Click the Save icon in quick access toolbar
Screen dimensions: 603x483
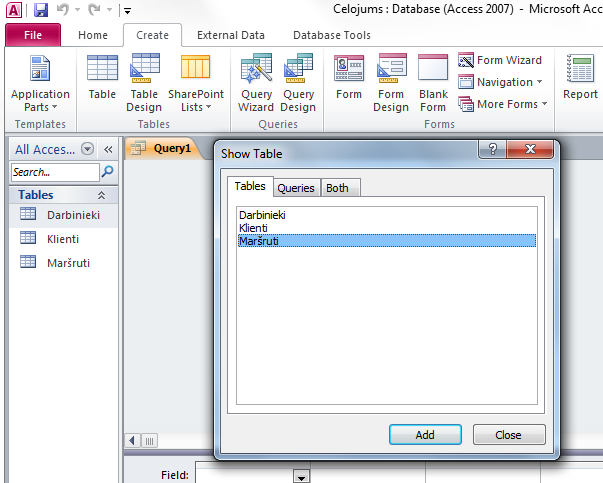point(41,11)
